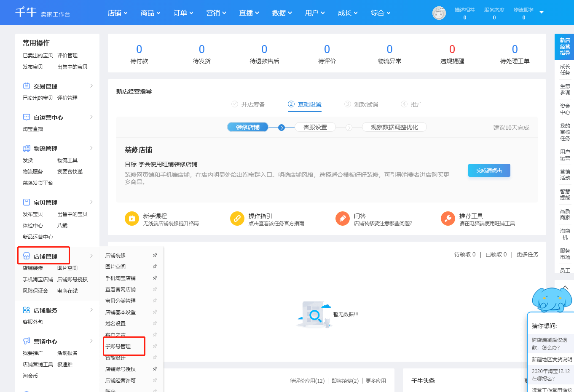This screenshot has width=574, height=392.
Task: Pin 店铺账号授权 in the submenu
Action: pyautogui.click(x=155, y=369)
